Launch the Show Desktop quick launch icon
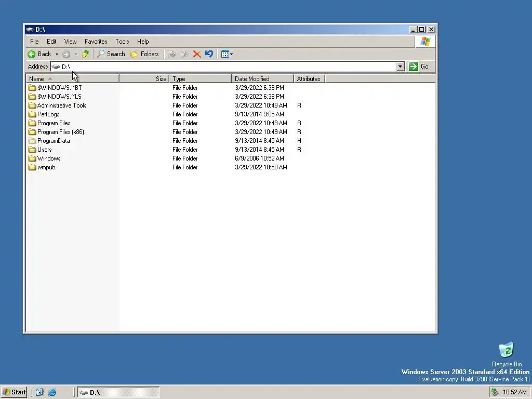This screenshot has width=532, height=399. click(39, 392)
